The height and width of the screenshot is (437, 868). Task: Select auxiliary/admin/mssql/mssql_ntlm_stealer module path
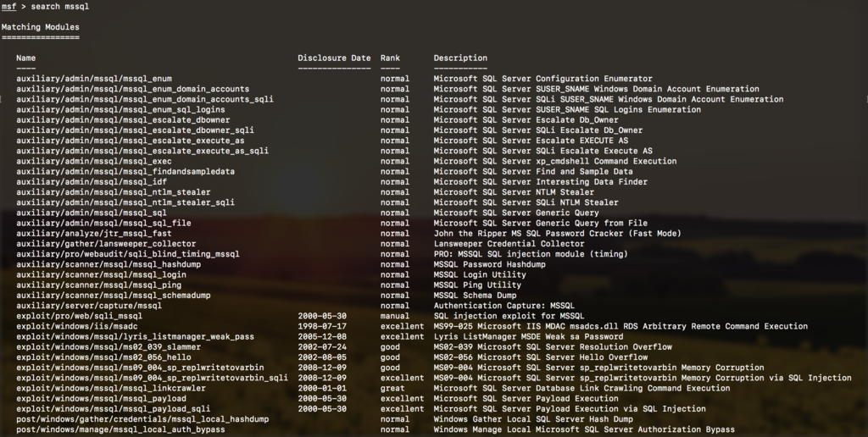pos(114,192)
